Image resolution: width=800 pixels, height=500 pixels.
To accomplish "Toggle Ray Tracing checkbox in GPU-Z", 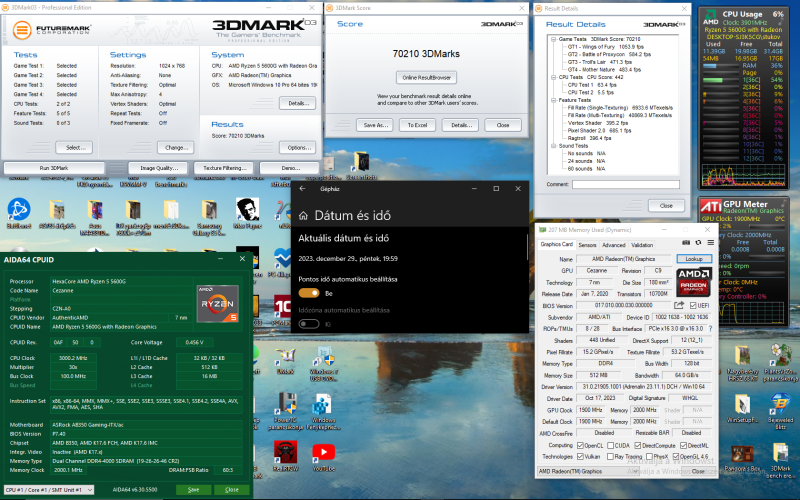I will (611, 456).
